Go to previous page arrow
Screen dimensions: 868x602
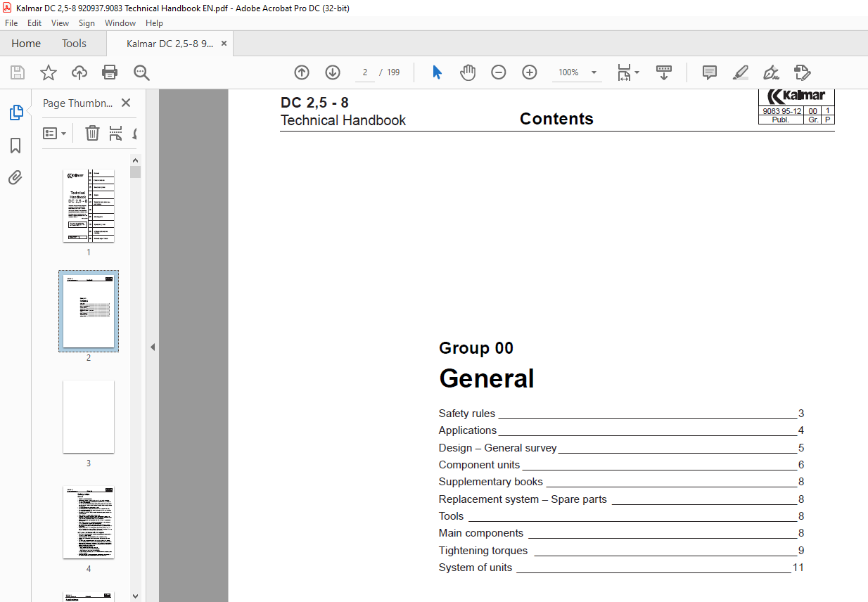click(302, 72)
